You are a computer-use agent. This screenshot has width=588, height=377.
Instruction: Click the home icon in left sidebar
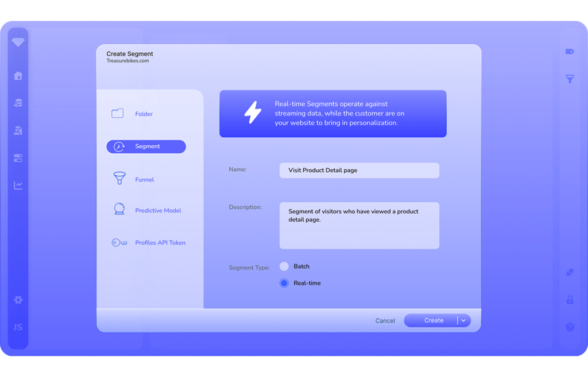click(18, 76)
